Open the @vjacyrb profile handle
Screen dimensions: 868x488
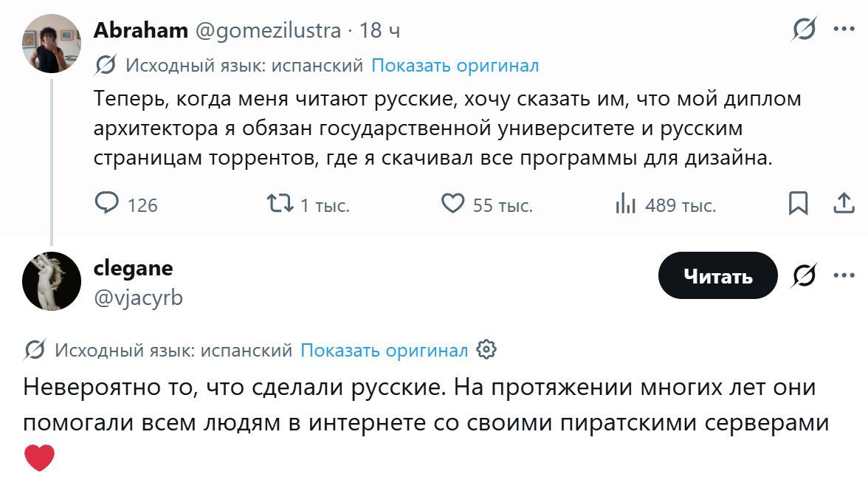coord(138,298)
